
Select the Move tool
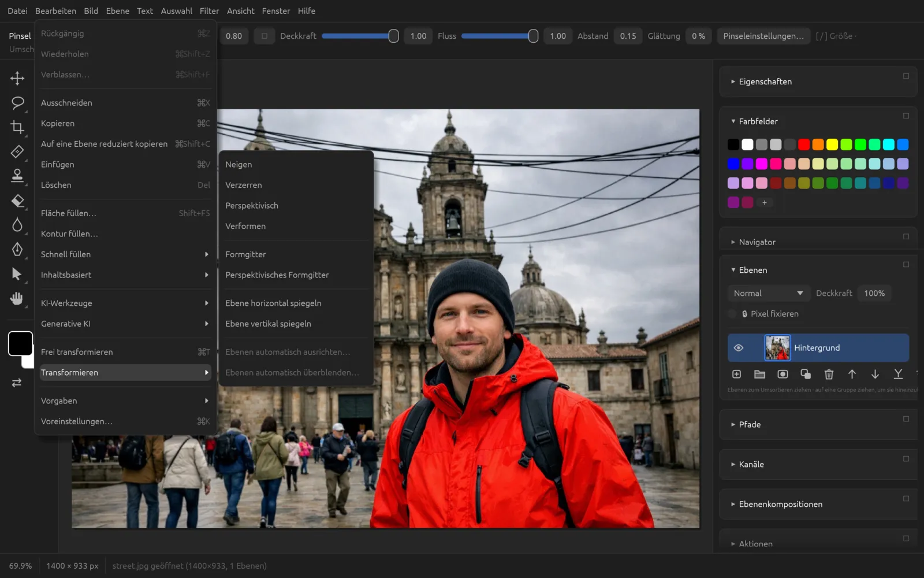(17, 78)
